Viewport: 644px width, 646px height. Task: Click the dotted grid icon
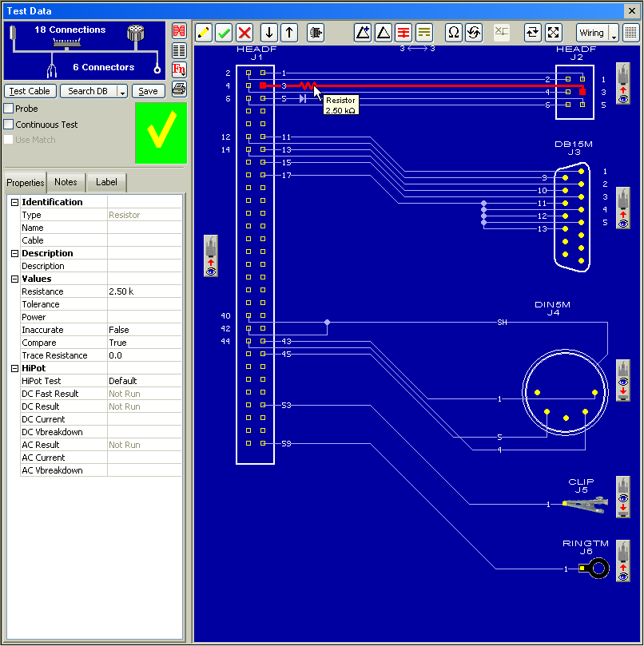click(630, 33)
